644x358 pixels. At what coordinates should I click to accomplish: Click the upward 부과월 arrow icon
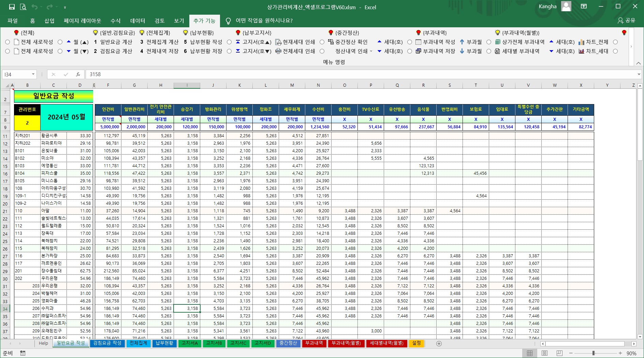462,42
